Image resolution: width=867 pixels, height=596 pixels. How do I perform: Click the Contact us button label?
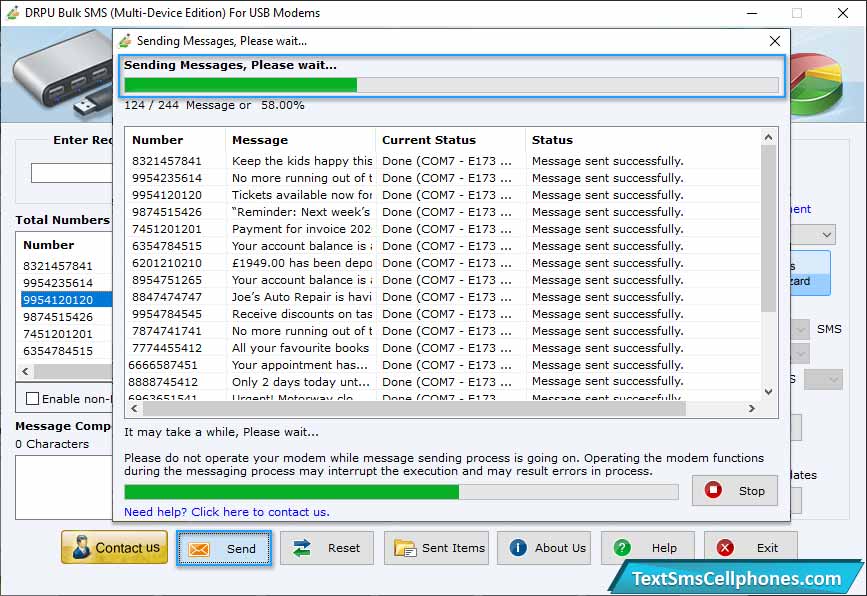pyautogui.click(x=127, y=548)
